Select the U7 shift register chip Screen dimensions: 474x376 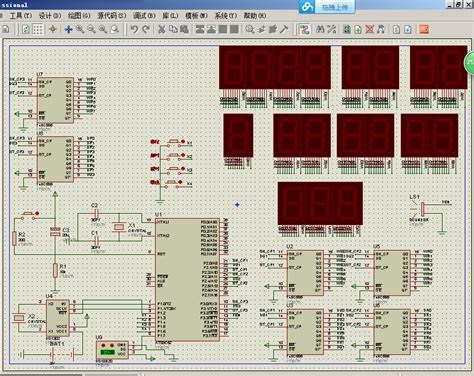pyautogui.click(x=55, y=100)
